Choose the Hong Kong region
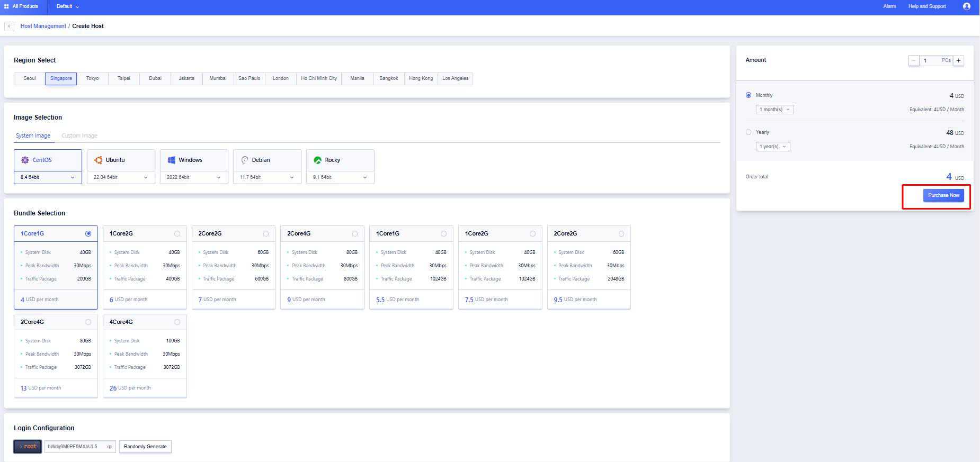980x462 pixels. [421, 78]
